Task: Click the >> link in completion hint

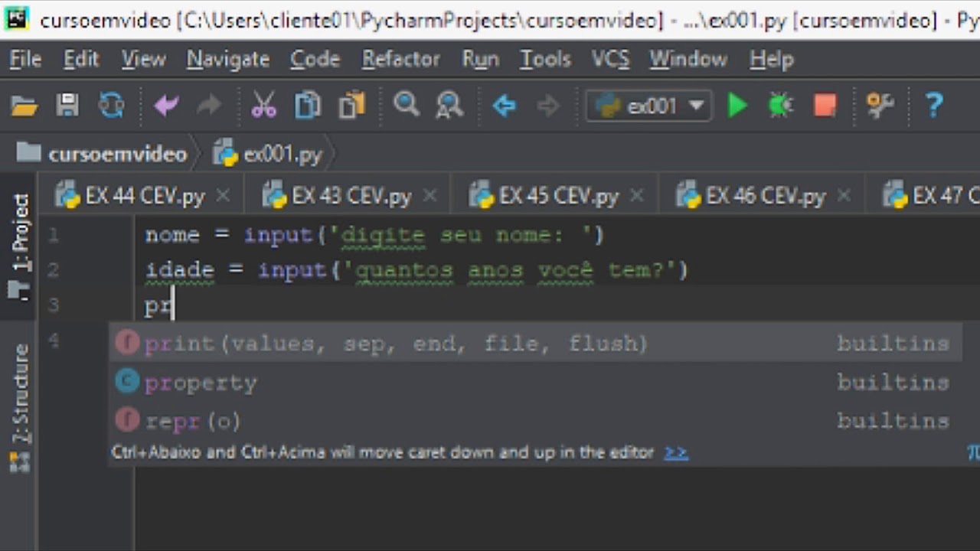Action: click(676, 452)
